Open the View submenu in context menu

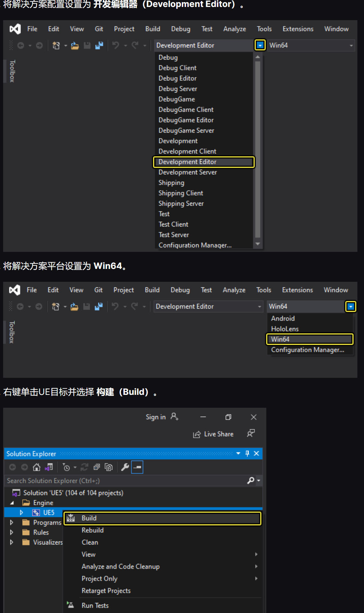[x=162, y=554]
